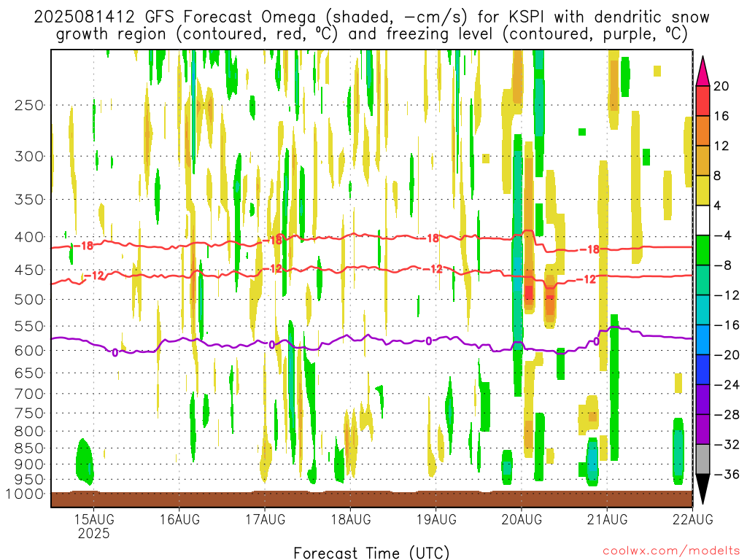Image resolution: width=747 pixels, height=560 pixels.
Task: Click the colorbar value label -36
Action: click(727, 474)
